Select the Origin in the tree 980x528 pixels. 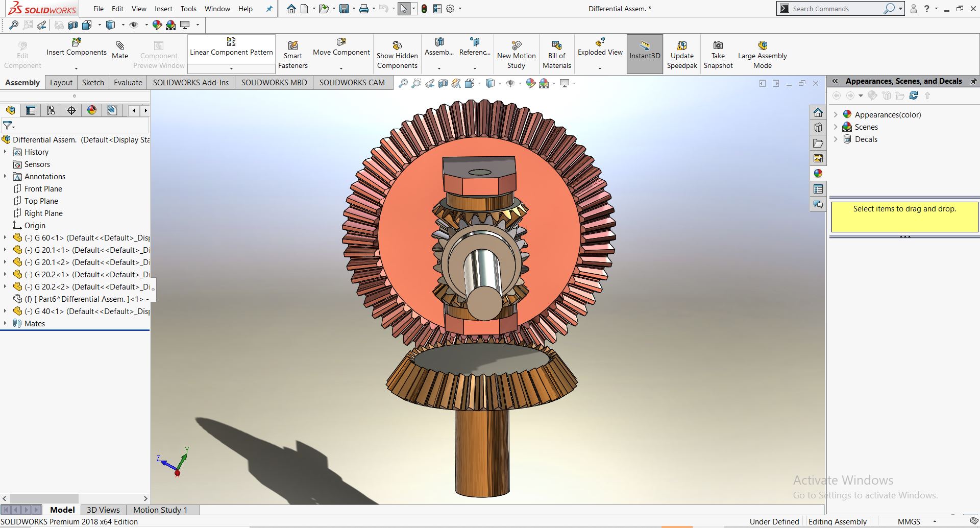[35, 225]
